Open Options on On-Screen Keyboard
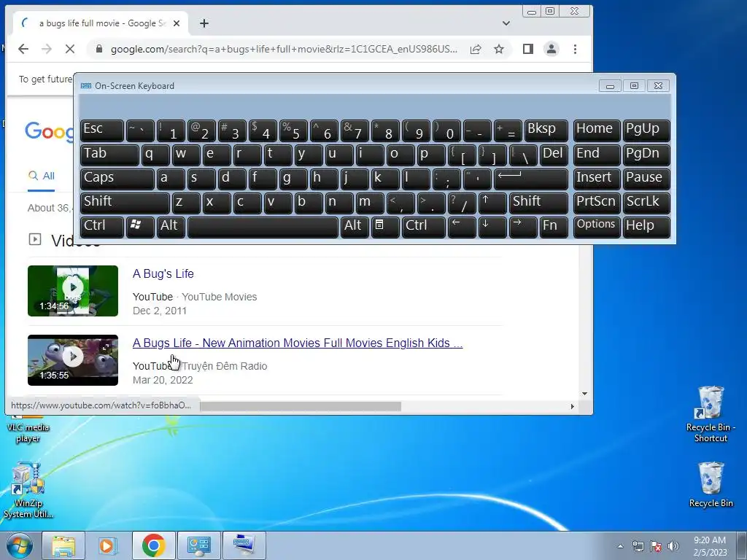Viewport: 747px width, 560px height. [597, 227]
